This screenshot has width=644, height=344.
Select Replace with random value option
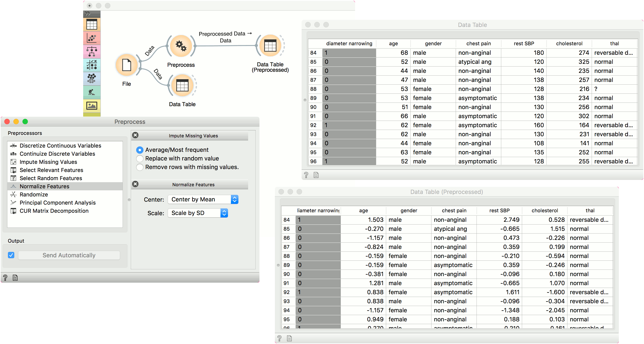(140, 158)
